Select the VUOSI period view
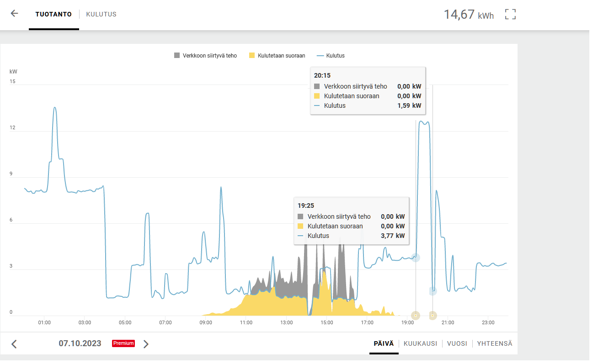The height and width of the screenshot is (364, 598). pos(457,343)
